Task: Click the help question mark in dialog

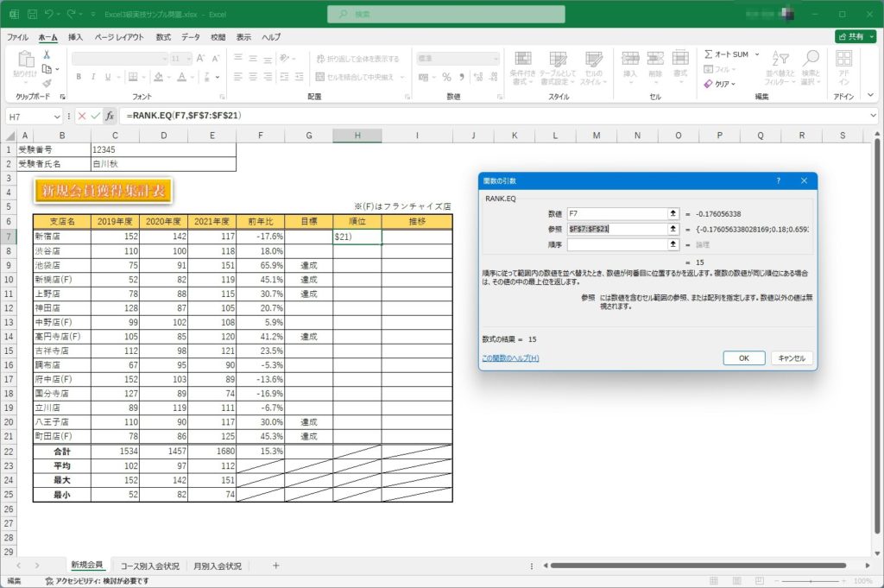Action: pyautogui.click(x=778, y=180)
